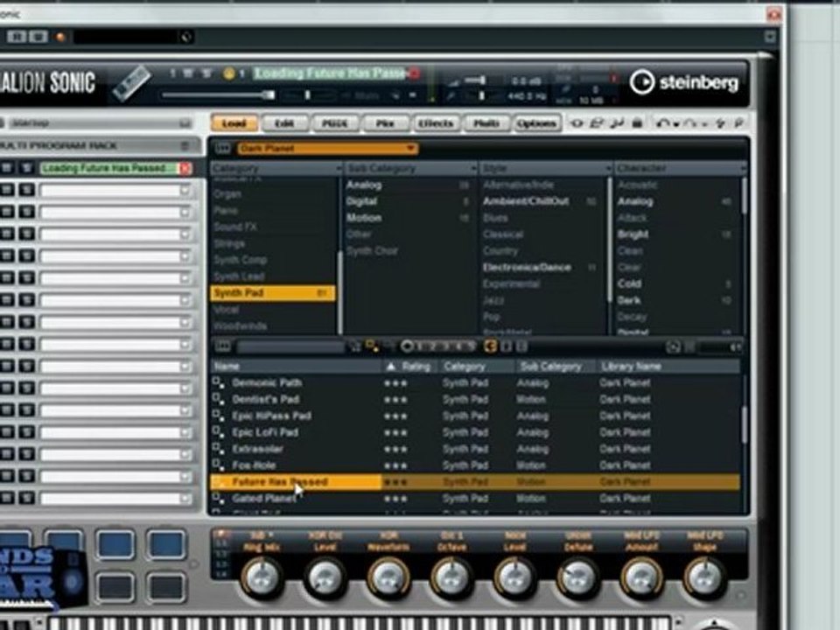The image size is (840, 630).
Task: Open the Dark Planet library dropdown
Action: point(326,148)
